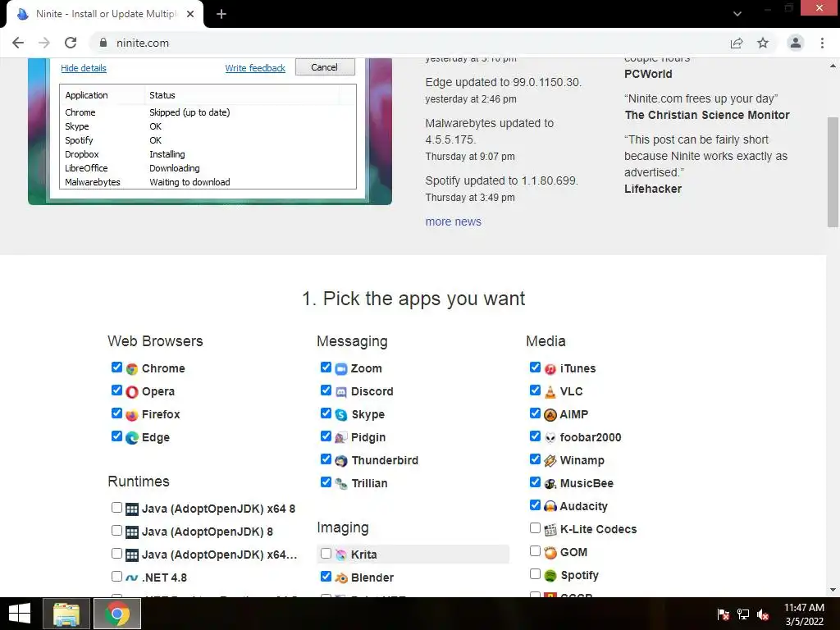840x630 pixels.
Task: Uncheck the Thunderbird checkbox
Action: (x=326, y=459)
